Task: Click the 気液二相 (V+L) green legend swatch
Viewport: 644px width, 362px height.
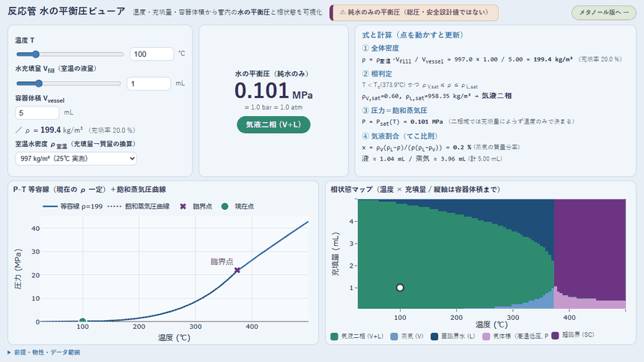Action: tap(334, 336)
